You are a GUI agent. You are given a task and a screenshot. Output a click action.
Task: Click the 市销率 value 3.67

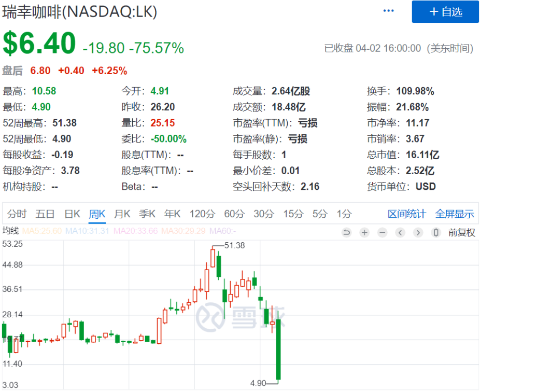tap(415, 139)
